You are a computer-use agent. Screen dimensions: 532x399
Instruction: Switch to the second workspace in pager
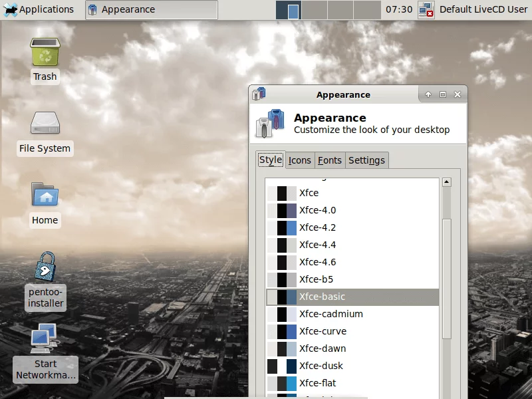315,10
